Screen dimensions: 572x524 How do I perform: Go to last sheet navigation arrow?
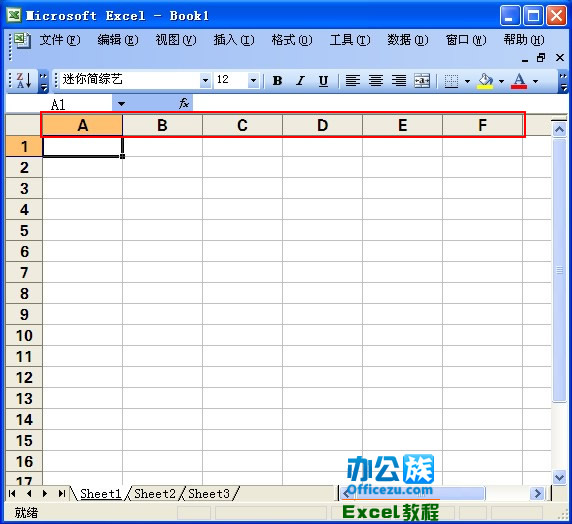coord(61,494)
